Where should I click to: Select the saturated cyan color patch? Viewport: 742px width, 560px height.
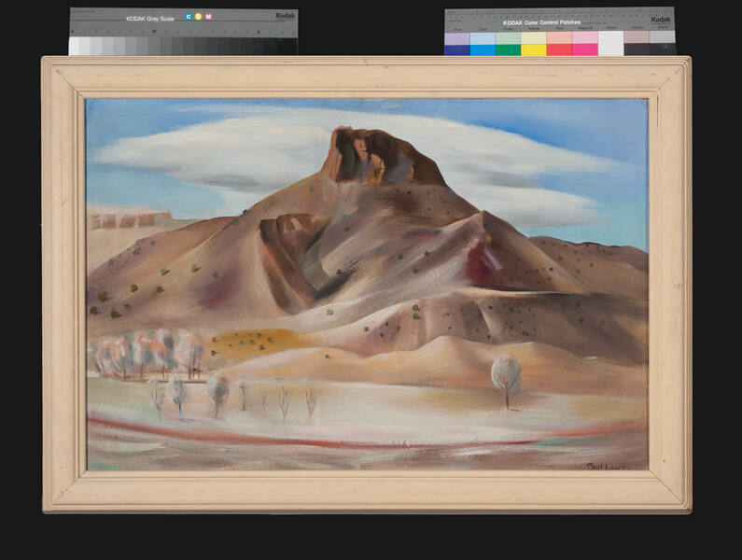point(483,50)
